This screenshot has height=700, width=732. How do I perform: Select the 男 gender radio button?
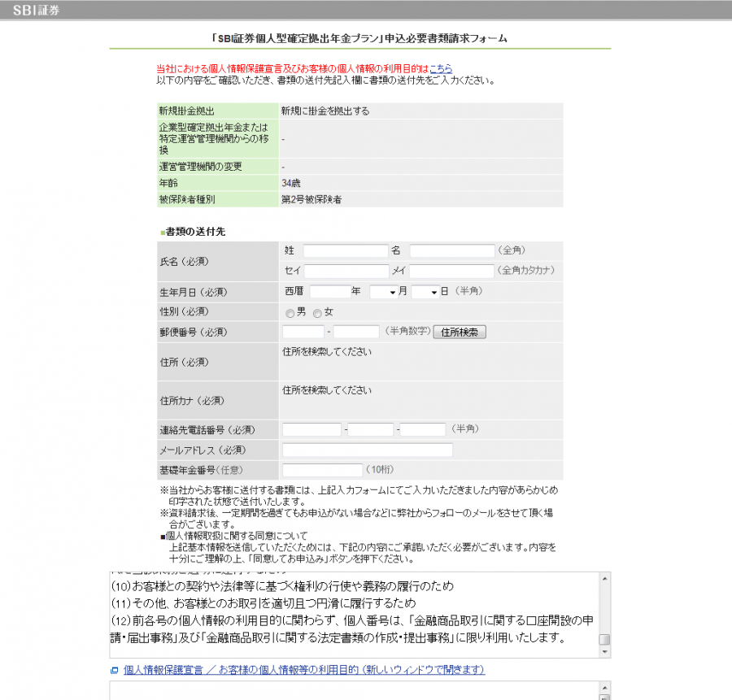[290, 313]
